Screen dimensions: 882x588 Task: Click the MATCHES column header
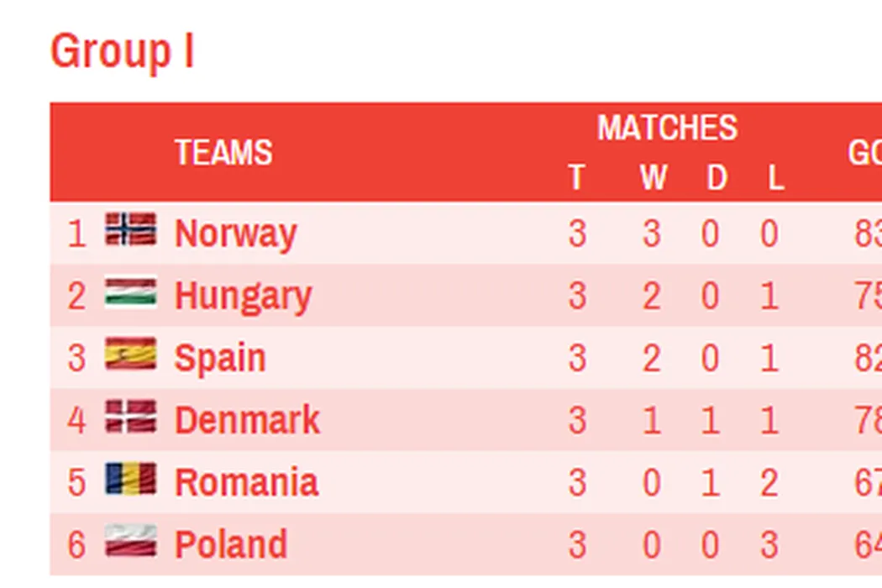coord(667,128)
